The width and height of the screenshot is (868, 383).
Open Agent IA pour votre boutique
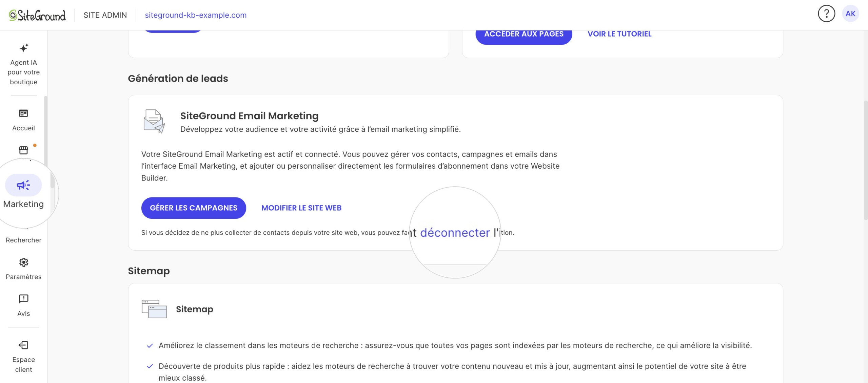coord(23,64)
